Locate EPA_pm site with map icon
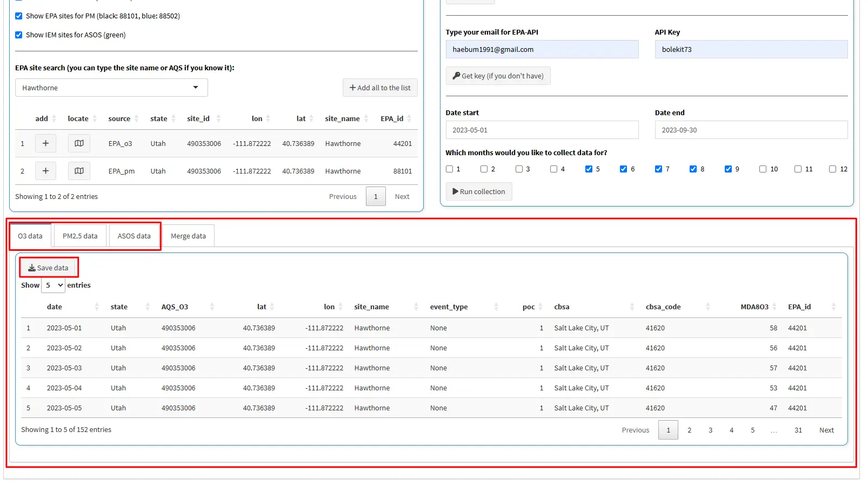This screenshot has height=485, width=868. 79,171
